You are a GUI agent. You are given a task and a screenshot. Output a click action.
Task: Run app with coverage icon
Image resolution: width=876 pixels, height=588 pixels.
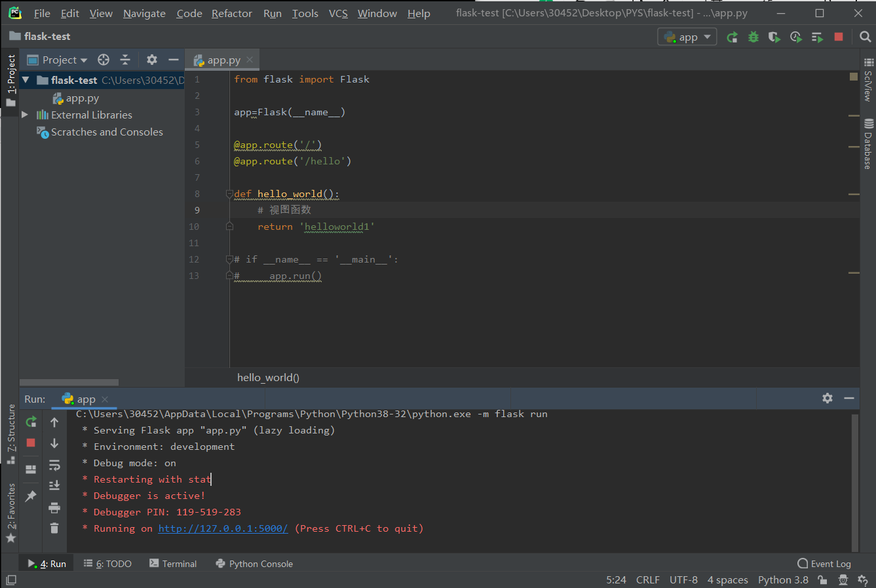(x=774, y=37)
